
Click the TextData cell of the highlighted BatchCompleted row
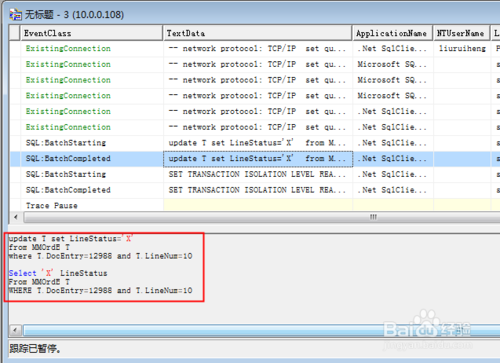pos(258,159)
